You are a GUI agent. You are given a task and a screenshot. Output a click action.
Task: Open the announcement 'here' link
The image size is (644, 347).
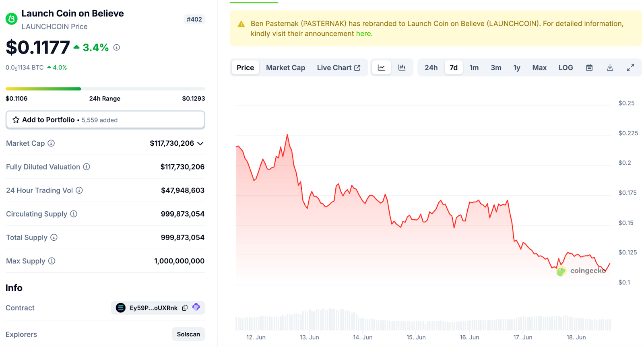click(363, 34)
